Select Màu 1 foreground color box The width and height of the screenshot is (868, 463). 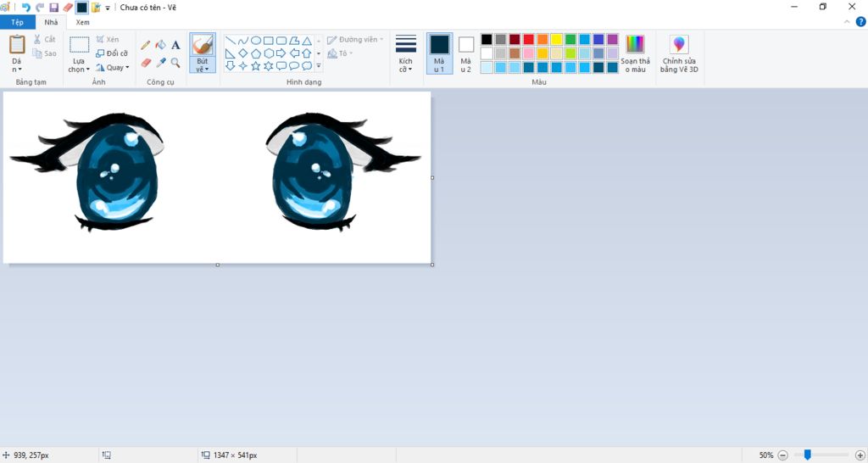coord(440,53)
